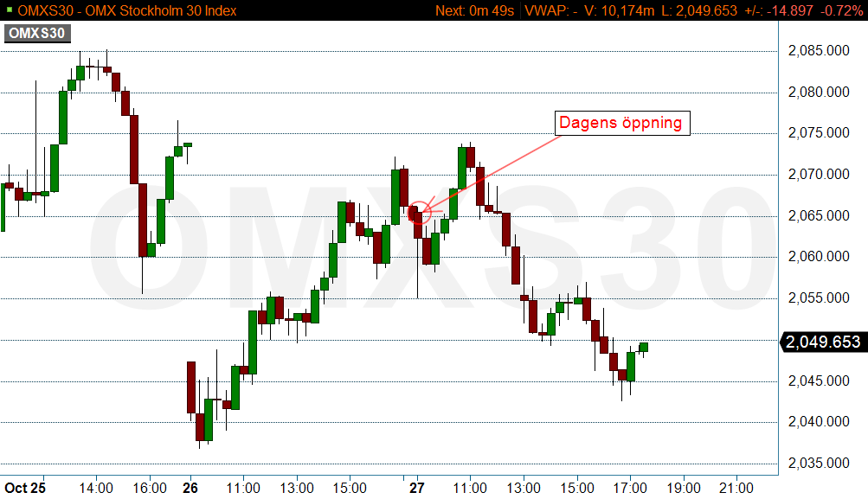Click the 21:00 time axis label
The image size is (868, 499).
point(736,488)
